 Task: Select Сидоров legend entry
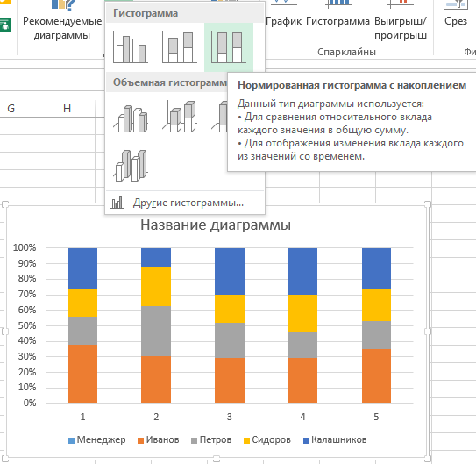click(267, 439)
